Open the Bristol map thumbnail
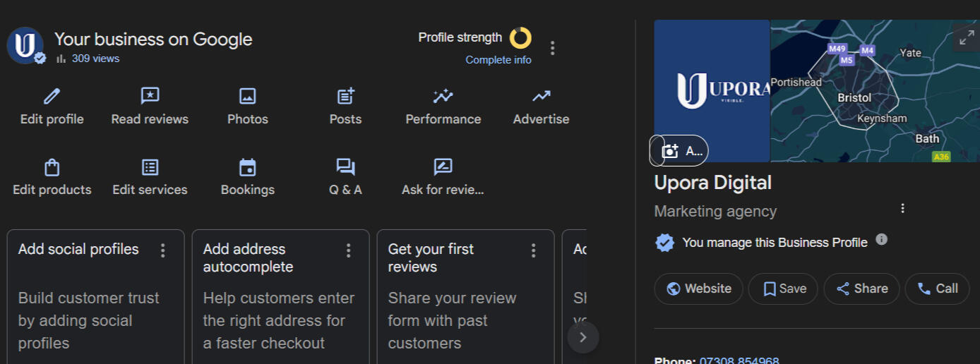The image size is (980, 364). click(x=875, y=91)
